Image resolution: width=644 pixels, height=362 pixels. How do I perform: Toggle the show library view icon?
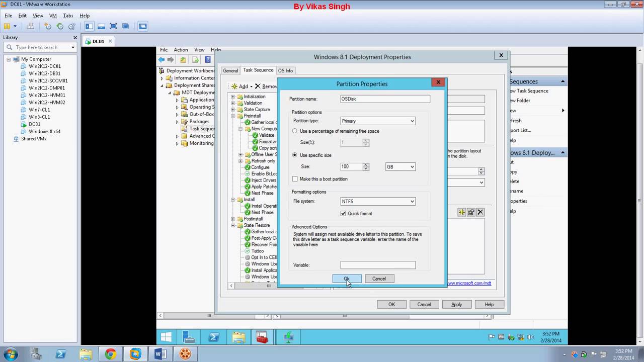coord(90,26)
